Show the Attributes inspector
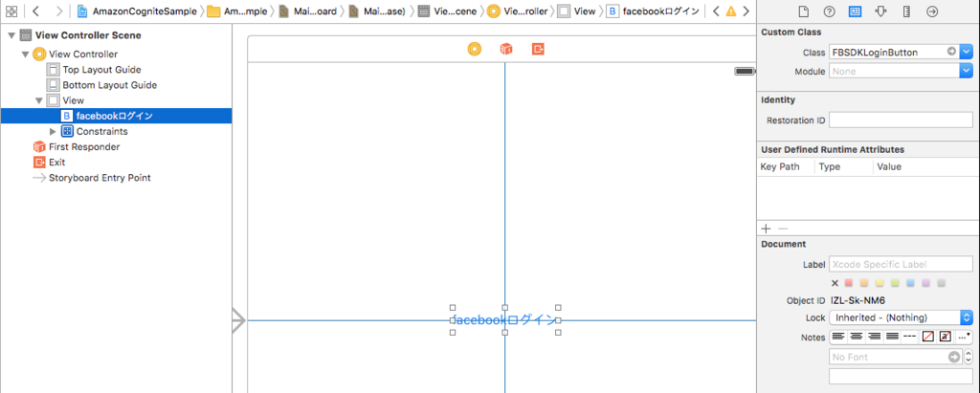The image size is (980, 393). 881,11
